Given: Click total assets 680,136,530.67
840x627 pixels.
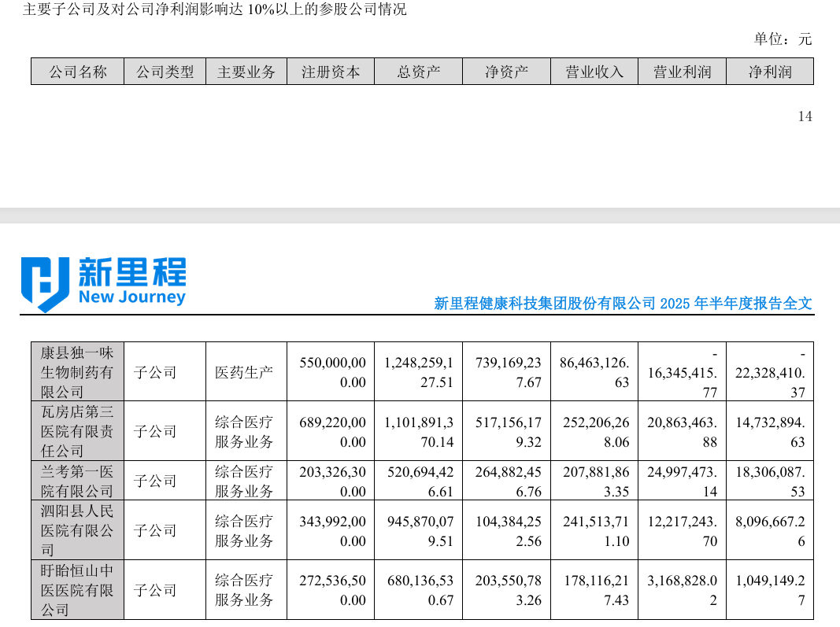Looking at the screenshot, I should coord(420,590).
